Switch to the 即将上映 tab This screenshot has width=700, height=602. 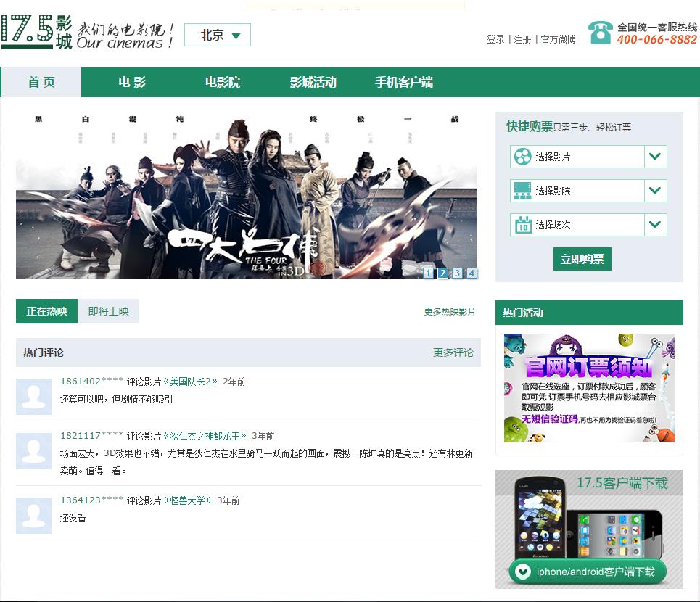pos(109,311)
